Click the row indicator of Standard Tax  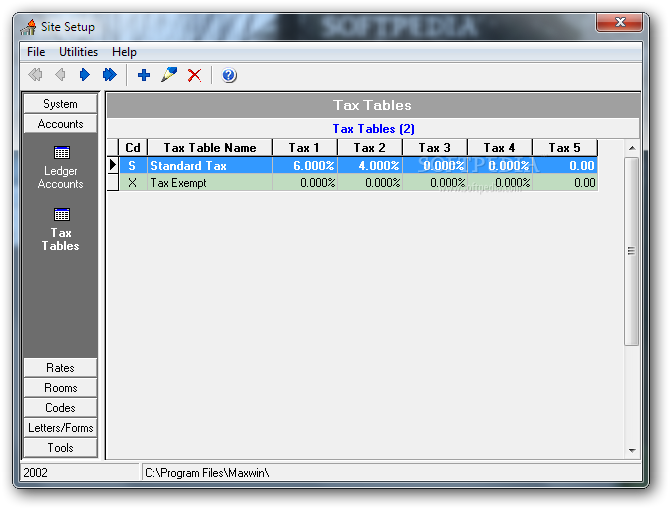113,165
